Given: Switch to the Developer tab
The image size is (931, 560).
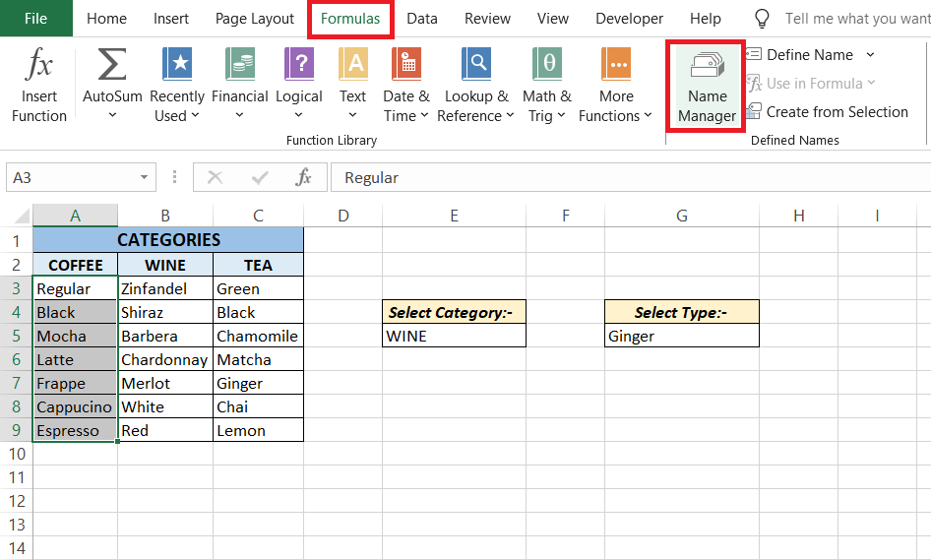Looking at the screenshot, I should point(629,19).
